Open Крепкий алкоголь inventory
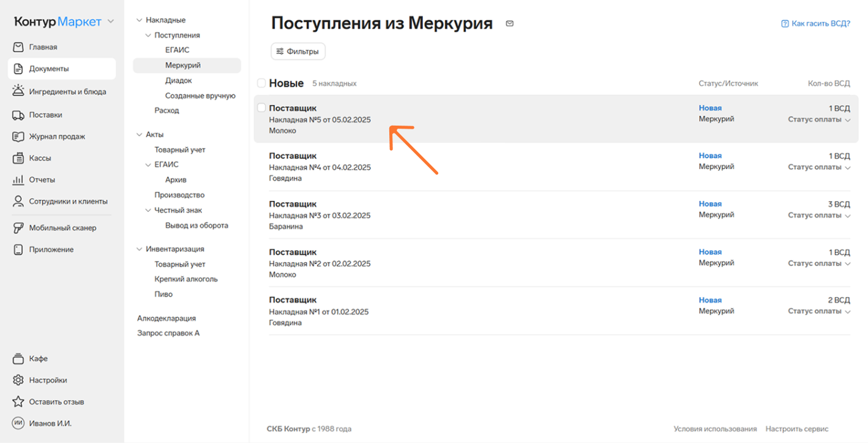The width and height of the screenshot is (868, 443). 187,279
